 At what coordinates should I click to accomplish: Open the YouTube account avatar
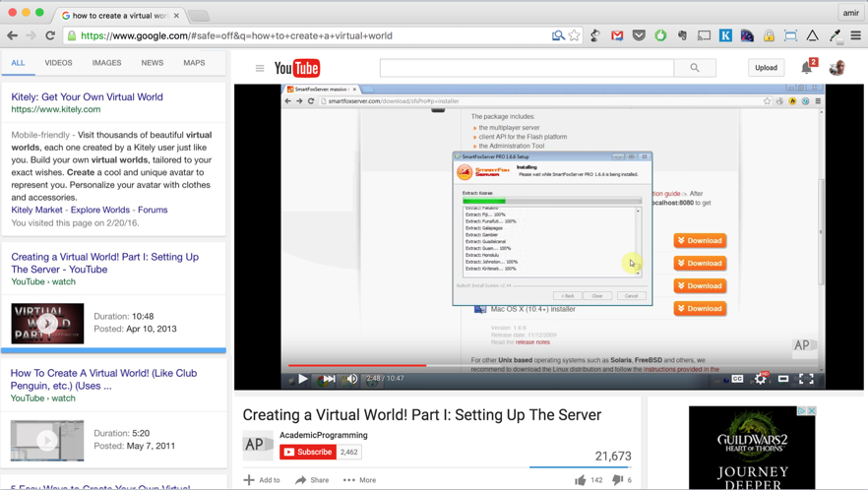(837, 68)
